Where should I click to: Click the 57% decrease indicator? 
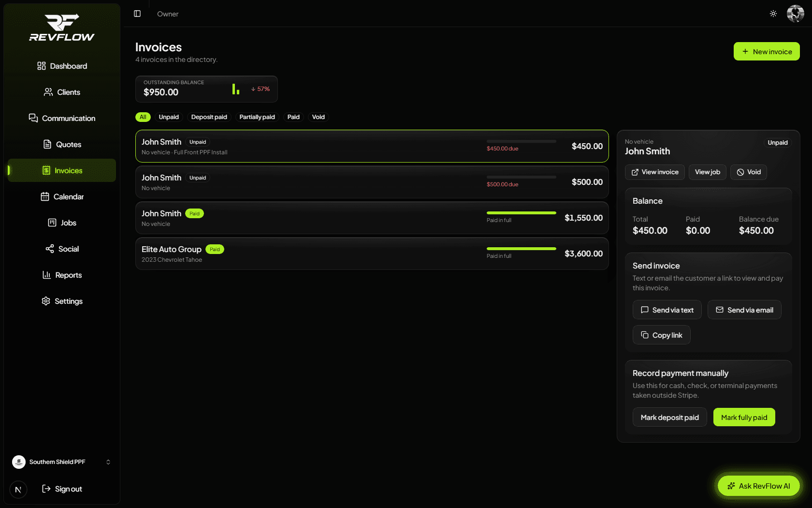point(261,89)
